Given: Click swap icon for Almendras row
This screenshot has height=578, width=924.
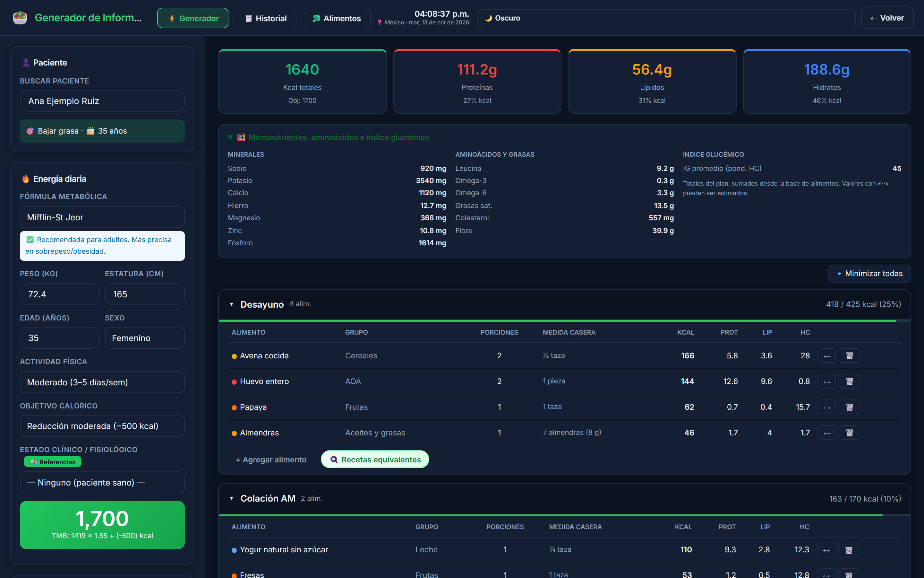Looking at the screenshot, I should [x=827, y=433].
